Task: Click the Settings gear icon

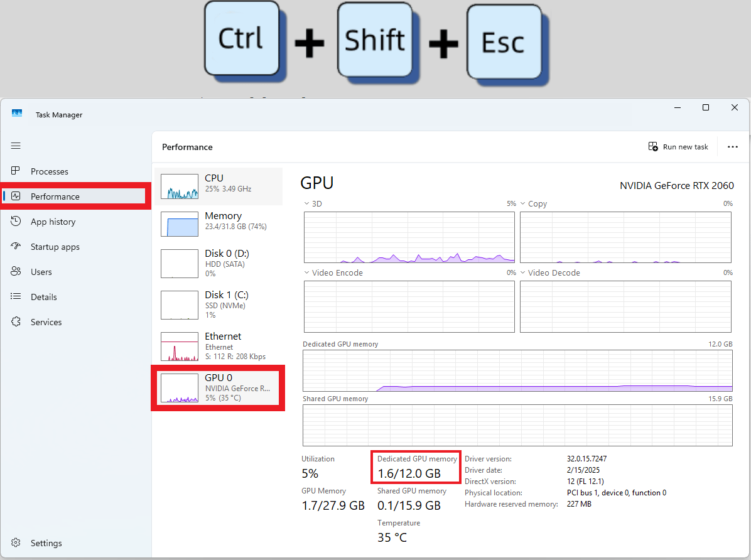Action: coord(16,542)
